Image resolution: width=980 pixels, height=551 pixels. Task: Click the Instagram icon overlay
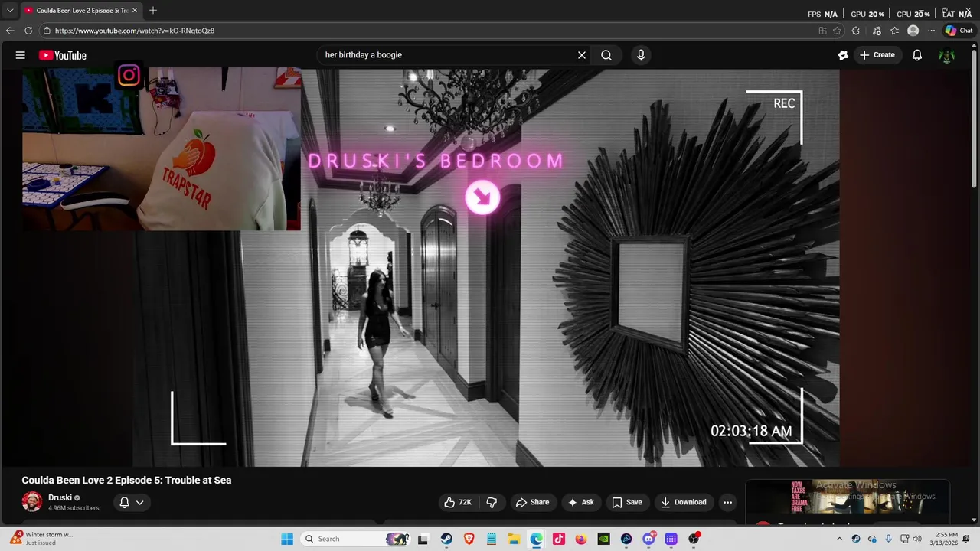pos(129,75)
